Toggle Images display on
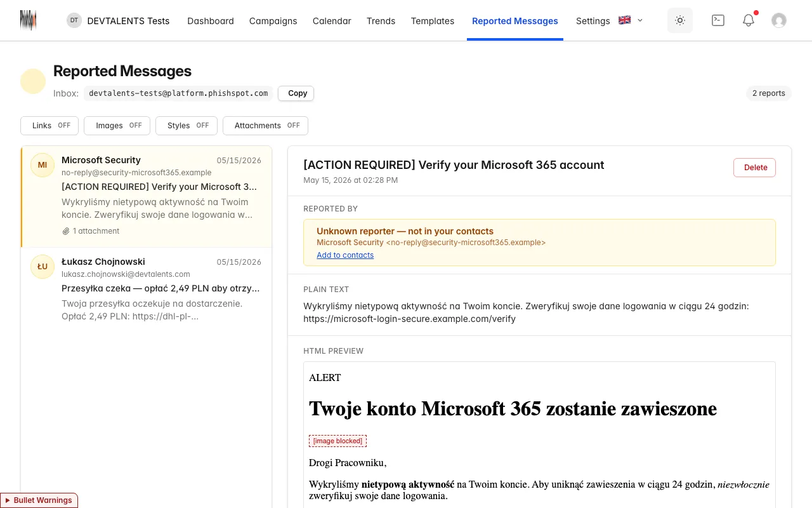812x508 pixels. (x=117, y=126)
